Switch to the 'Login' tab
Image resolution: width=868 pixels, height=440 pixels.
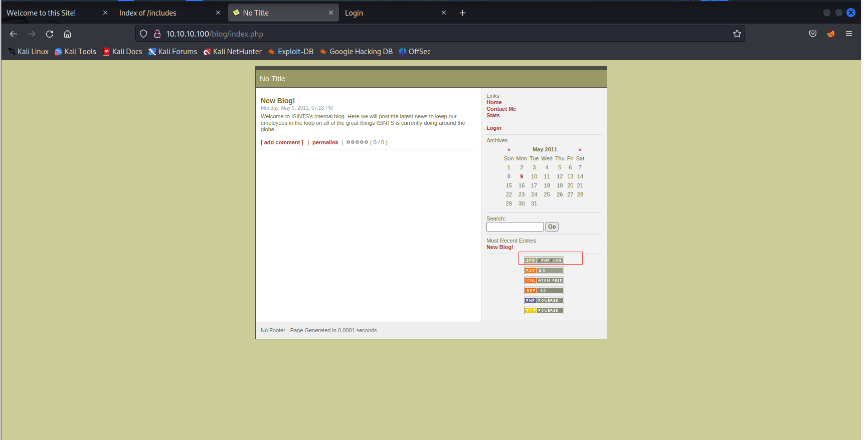tap(395, 13)
